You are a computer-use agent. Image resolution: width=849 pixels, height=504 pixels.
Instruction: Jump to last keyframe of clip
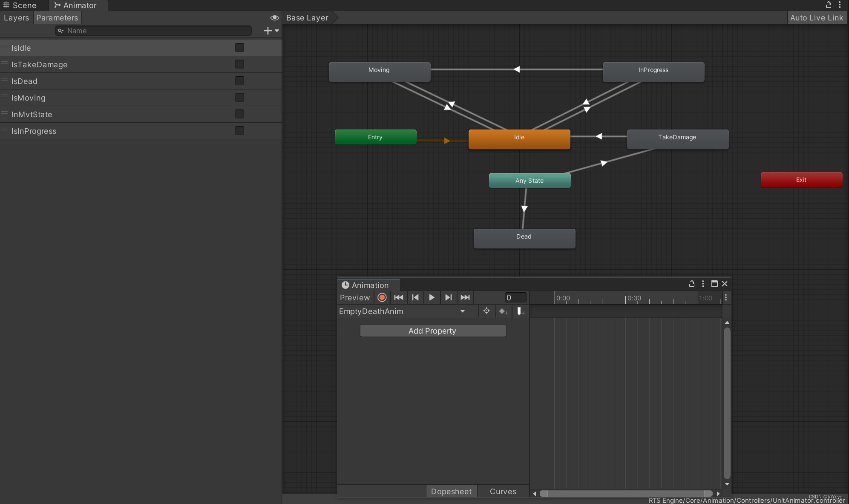465,297
